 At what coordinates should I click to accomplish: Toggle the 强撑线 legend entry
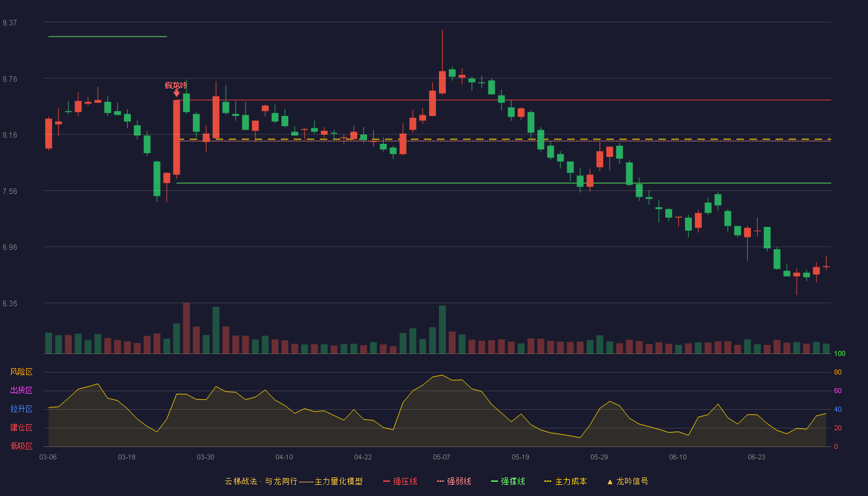click(x=508, y=481)
